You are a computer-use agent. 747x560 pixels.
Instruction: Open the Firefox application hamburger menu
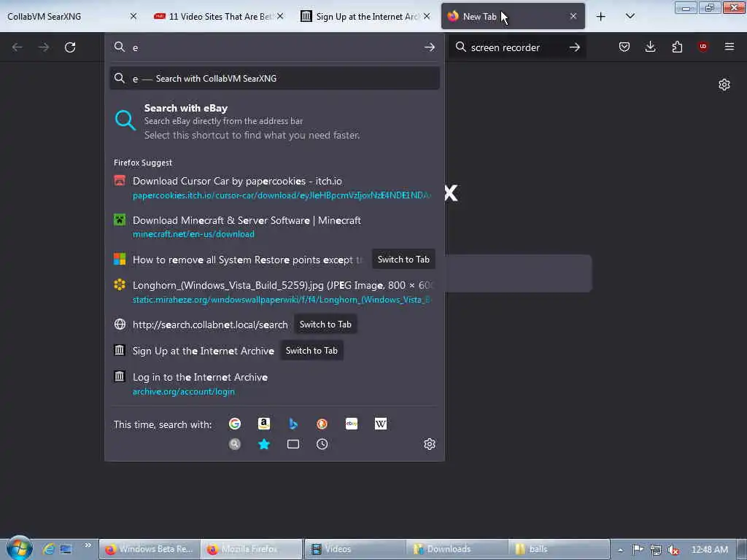(729, 47)
